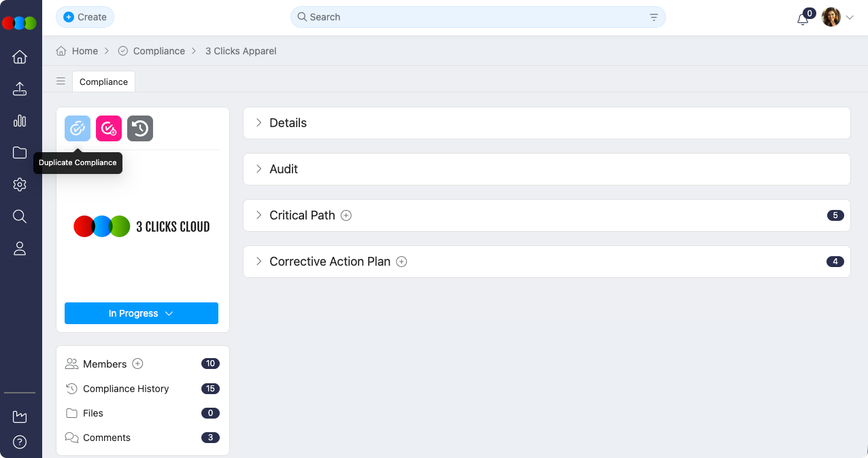Image resolution: width=868 pixels, height=458 pixels.
Task: Click inside the Search field
Action: (x=476, y=17)
